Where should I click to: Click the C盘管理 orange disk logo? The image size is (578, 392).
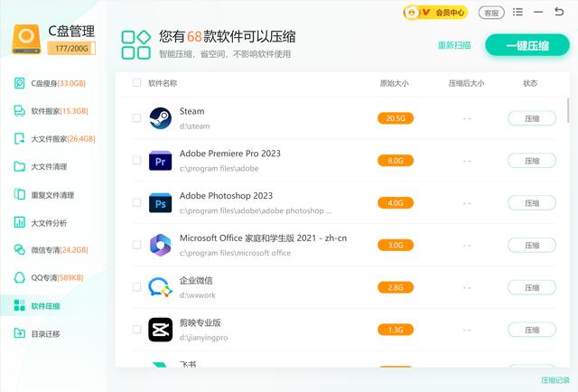(26, 39)
